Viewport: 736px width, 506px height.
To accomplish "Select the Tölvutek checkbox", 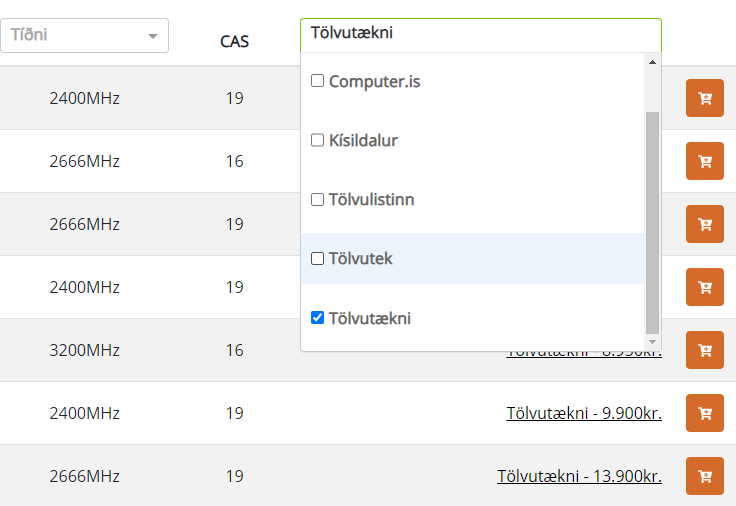I will point(318,258).
